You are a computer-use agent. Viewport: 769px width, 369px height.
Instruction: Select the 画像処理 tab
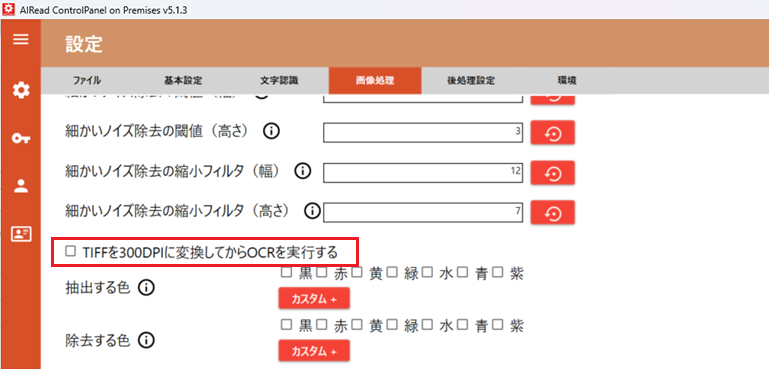[375, 80]
